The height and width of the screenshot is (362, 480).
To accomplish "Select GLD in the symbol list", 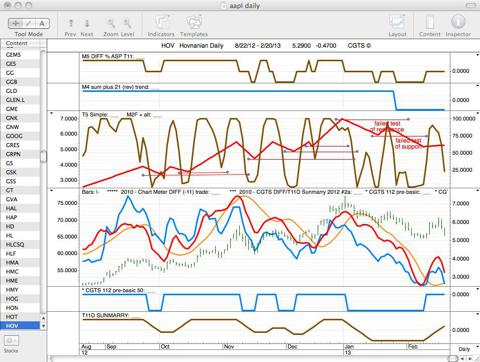I will click(x=20, y=91).
